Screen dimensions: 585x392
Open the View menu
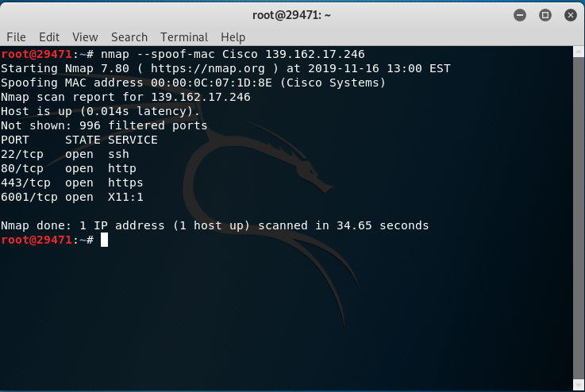coord(85,37)
